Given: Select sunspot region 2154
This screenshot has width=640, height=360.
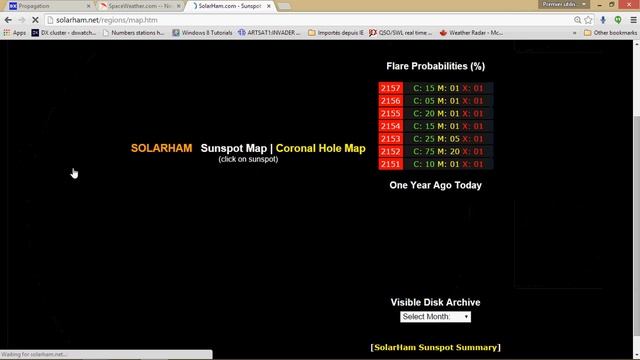Looking at the screenshot, I should click(x=390, y=126).
